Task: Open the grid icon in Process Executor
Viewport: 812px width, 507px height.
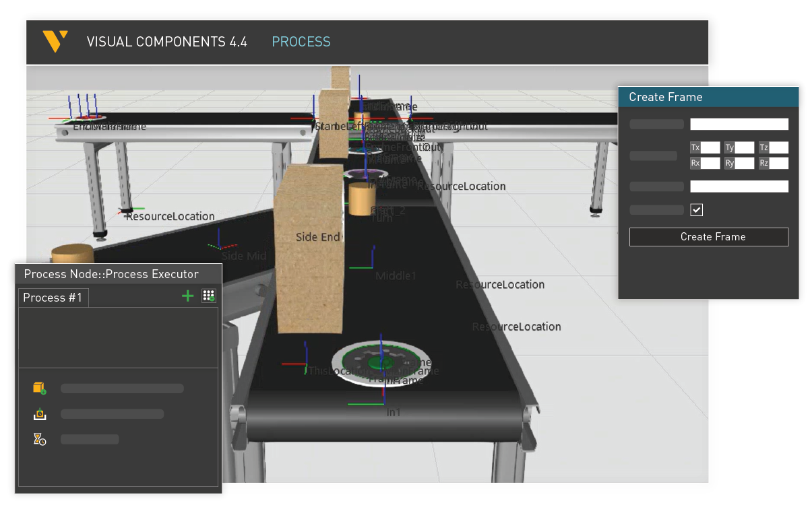Action: pyautogui.click(x=208, y=296)
